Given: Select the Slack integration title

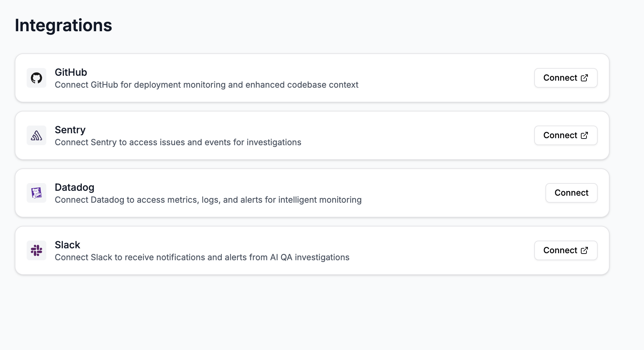Looking at the screenshot, I should 67,245.
